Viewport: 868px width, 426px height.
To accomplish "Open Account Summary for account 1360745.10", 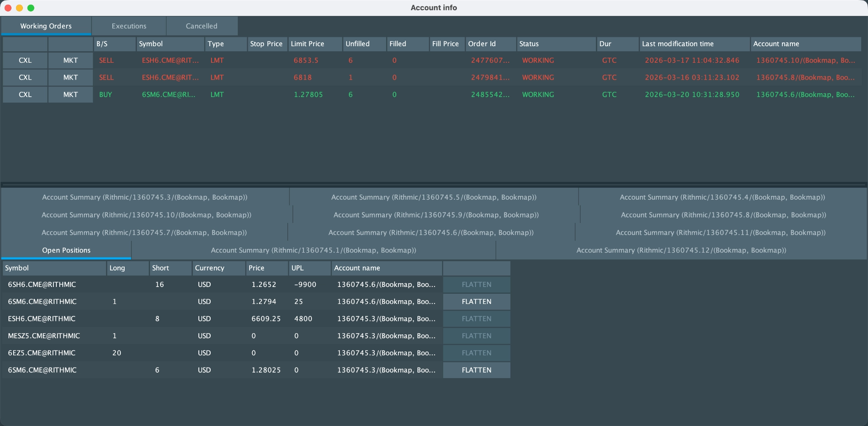I will tap(146, 215).
